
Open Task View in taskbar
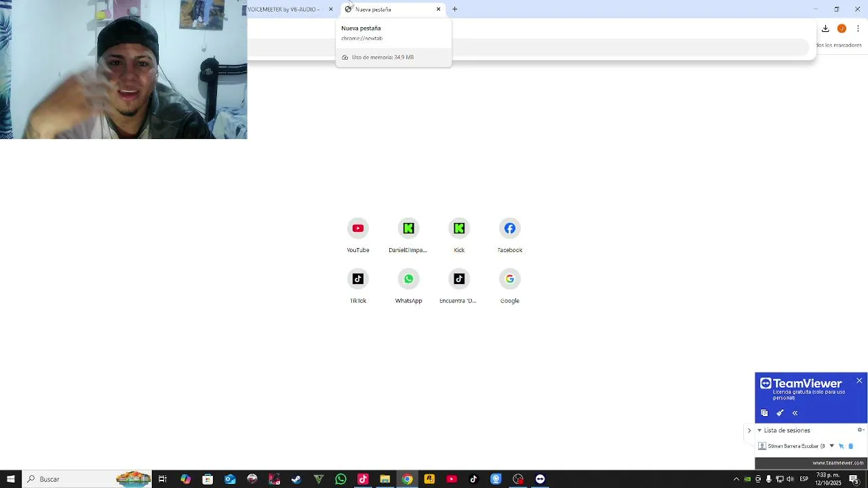163,479
